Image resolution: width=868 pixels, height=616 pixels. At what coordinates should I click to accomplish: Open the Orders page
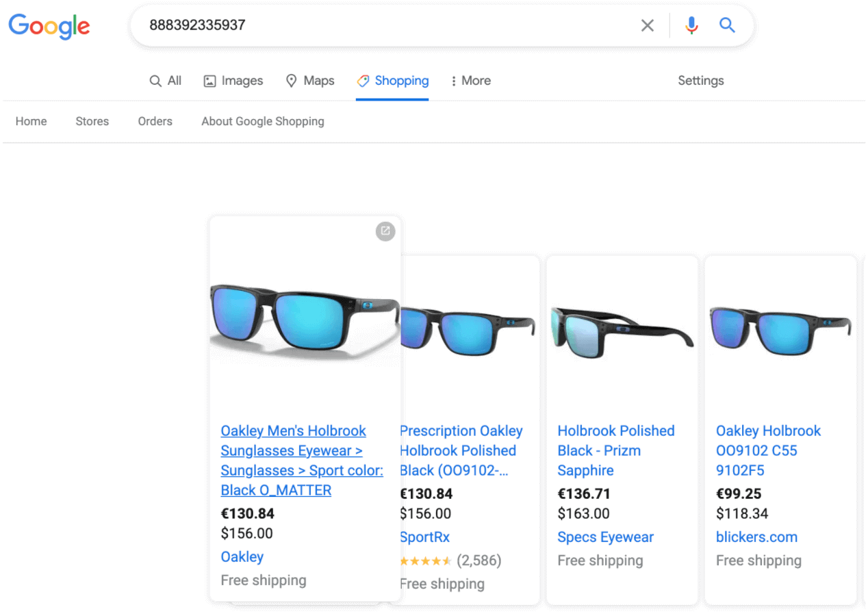tap(155, 121)
